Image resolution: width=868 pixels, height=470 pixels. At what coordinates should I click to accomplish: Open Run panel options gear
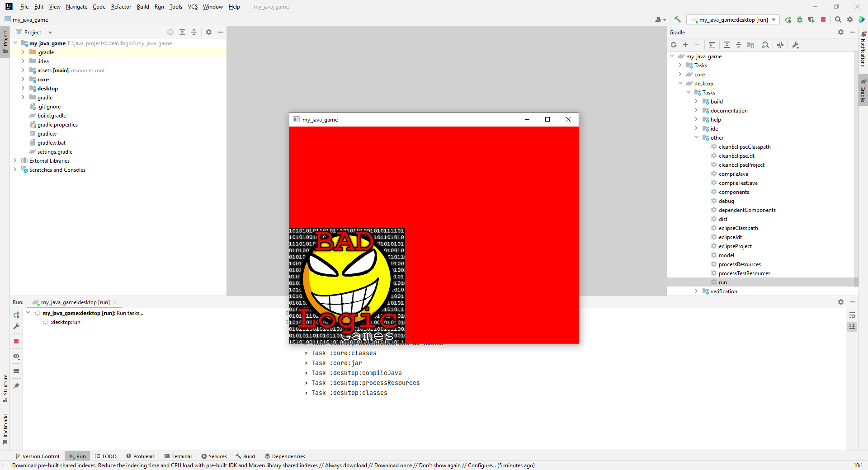[841, 302]
